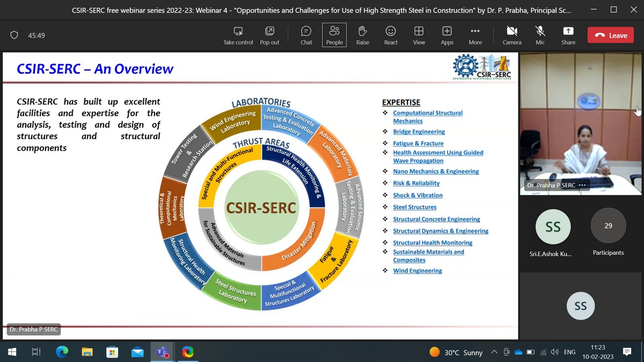Click Fatigue & Fracture link

418,143
